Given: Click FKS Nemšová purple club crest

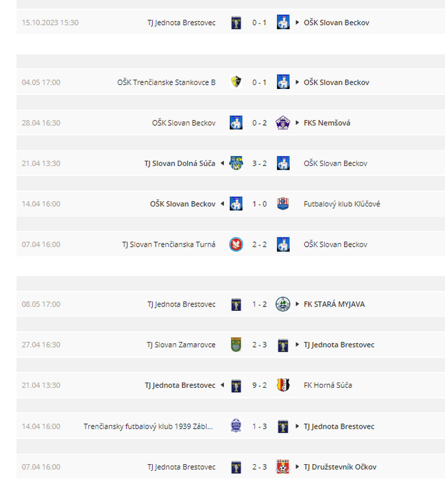Looking at the screenshot, I should [x=283, y=123].
